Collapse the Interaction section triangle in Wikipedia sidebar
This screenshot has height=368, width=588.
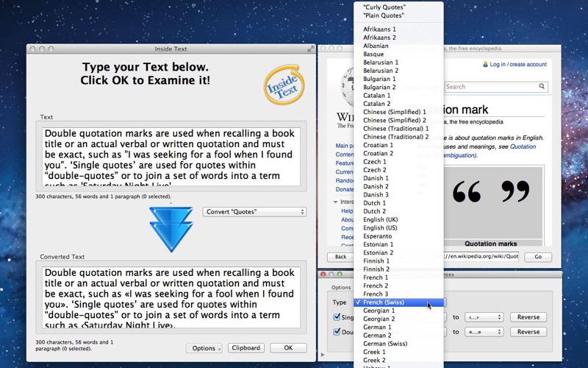point(335,202)
